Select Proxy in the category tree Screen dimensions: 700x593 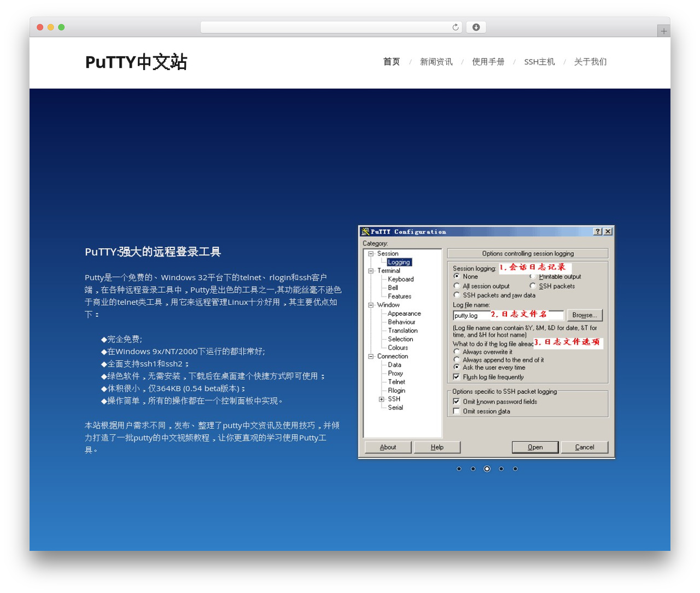(x=395, y=374)
